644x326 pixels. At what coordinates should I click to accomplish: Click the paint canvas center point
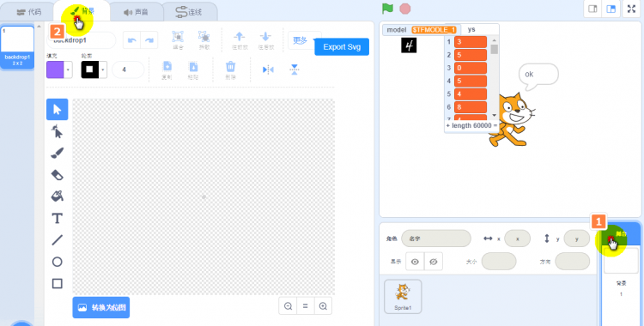pyautogui.click(x=204, y=196)
